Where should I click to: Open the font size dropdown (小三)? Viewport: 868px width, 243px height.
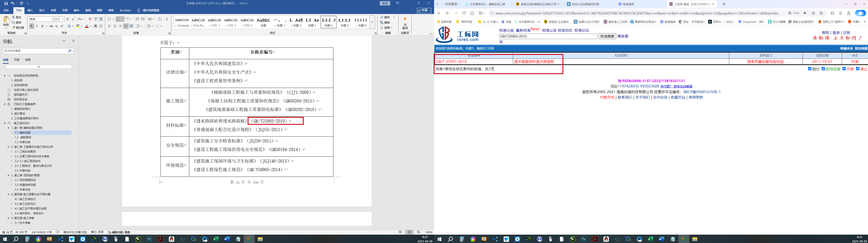click(63, 19)
